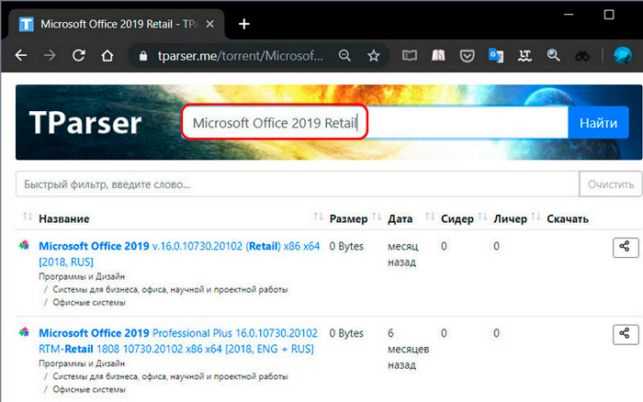643x402 pixels.
Task: Click 'месяц назад' date cell
Action: pos(403,254)
